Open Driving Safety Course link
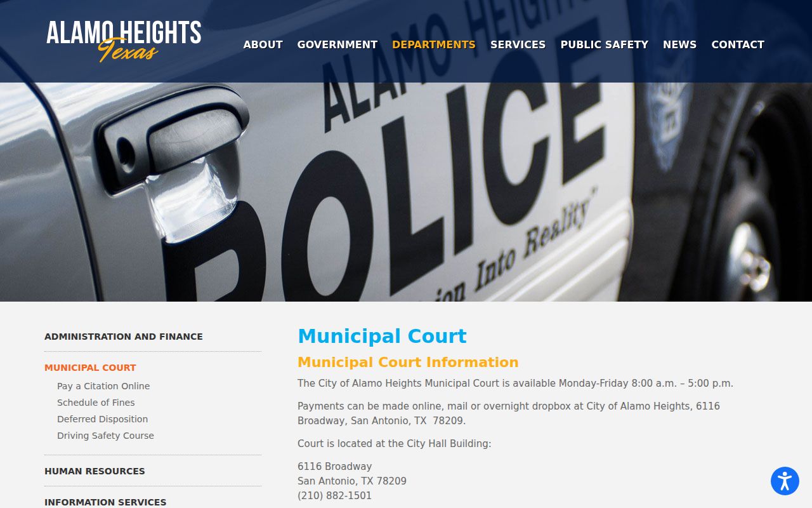Viewport: 812px width, 508px height. (x=105, y=436)
